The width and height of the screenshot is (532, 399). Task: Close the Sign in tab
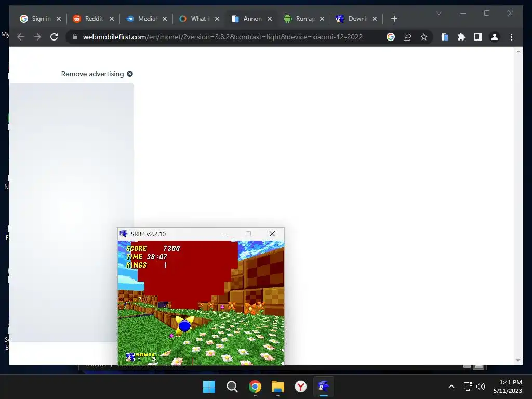pyautogui.click(x=59, y=19)
